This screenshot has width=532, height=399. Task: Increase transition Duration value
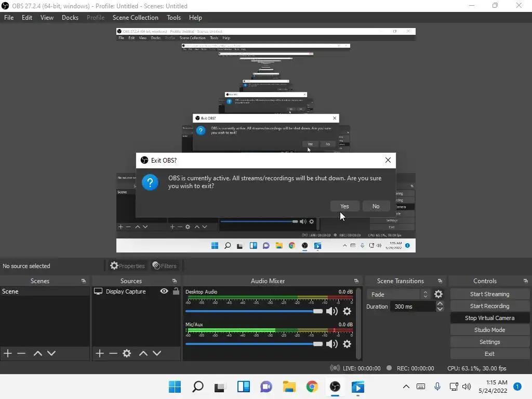(440, 303)
